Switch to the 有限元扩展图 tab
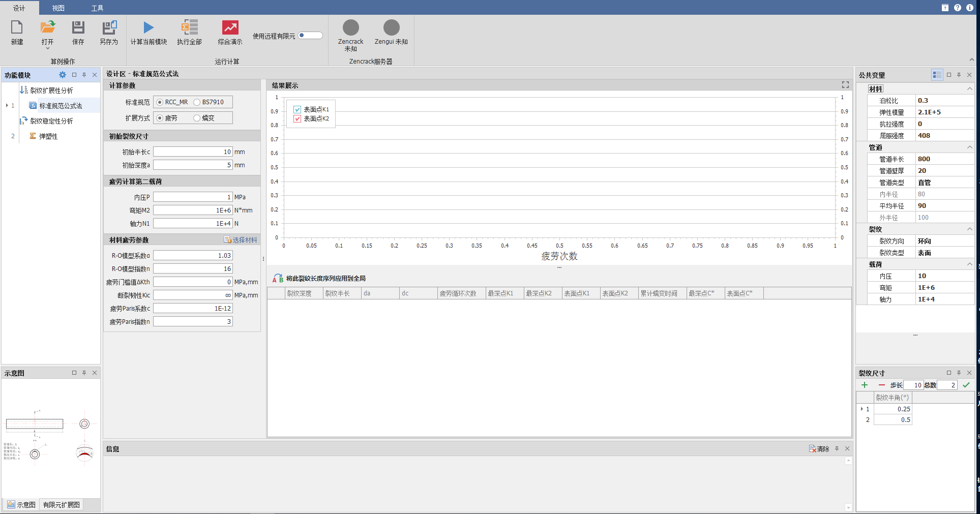Screen dimensions: 980x514 tap(62, 504)
